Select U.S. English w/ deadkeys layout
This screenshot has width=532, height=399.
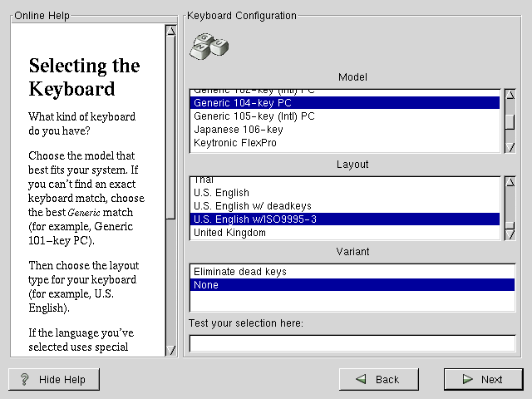pyautogui.click(x=247, y=206)
